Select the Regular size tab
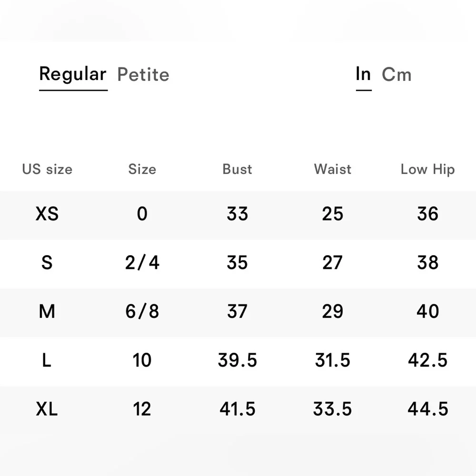The image size is (476, 476). [73, 74]
